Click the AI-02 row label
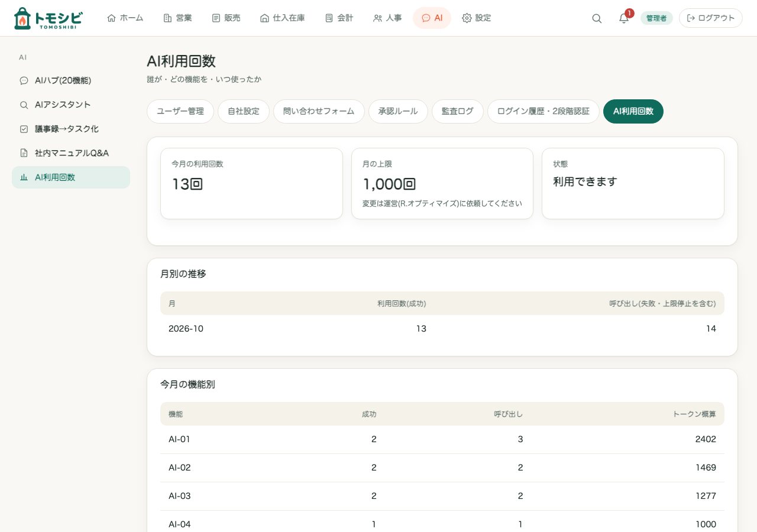Screen dimensions: 757x532 coord(180,468)
